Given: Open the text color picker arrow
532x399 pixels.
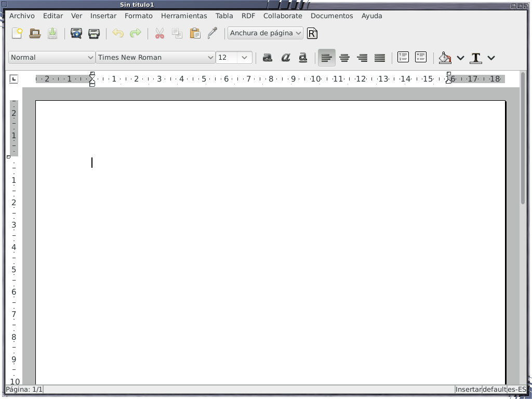Looking at the screenshot, I should (x=491, y=58).
